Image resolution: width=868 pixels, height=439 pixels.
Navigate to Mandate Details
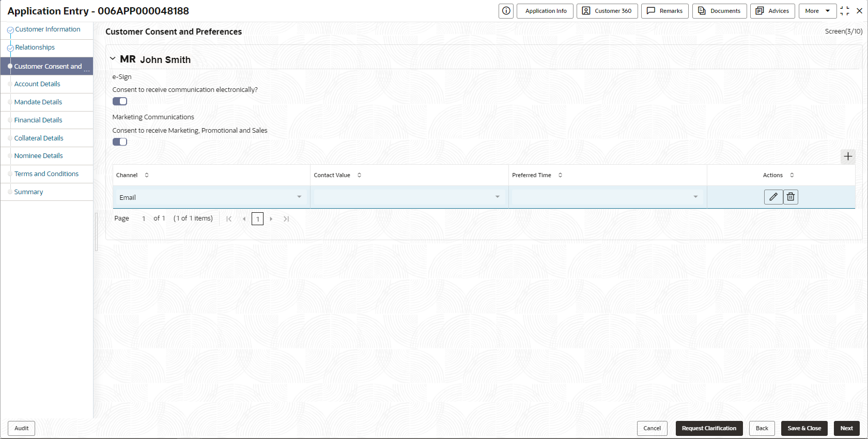tap(38, 102)
